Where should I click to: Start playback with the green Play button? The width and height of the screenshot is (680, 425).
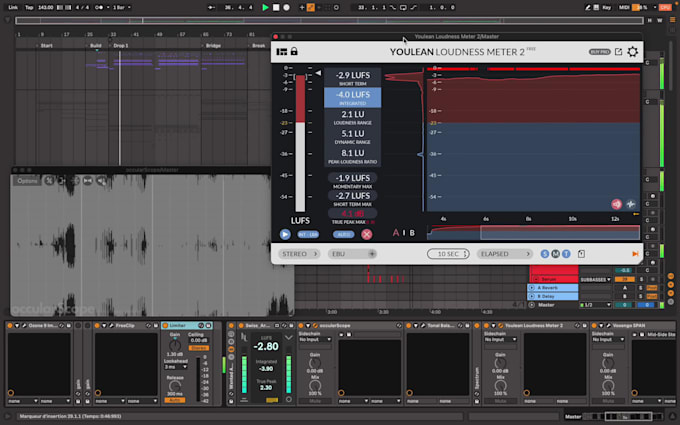265,7
